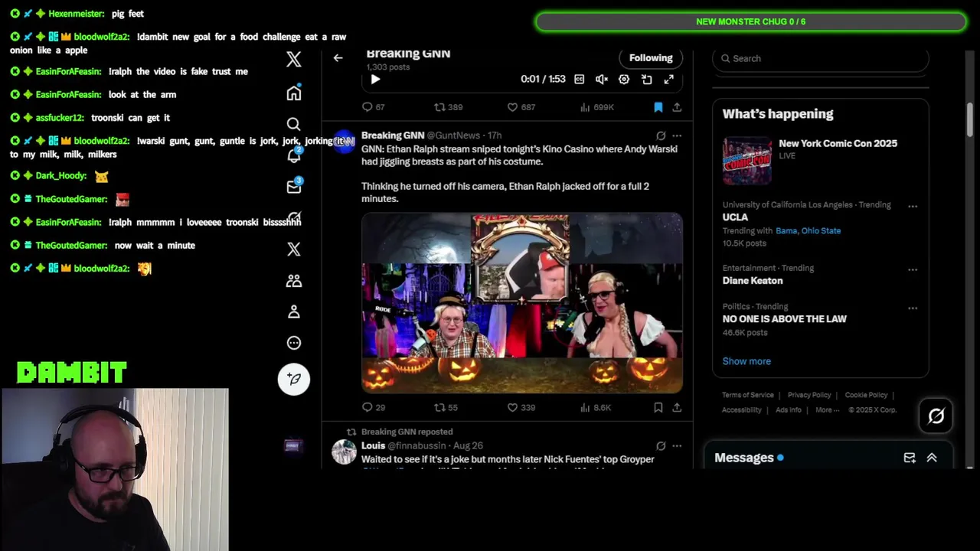Screen dimensions: 980x551
Task: Reply to the post with 67 comments
Action: pyautogui.click(x=373, y=107)
